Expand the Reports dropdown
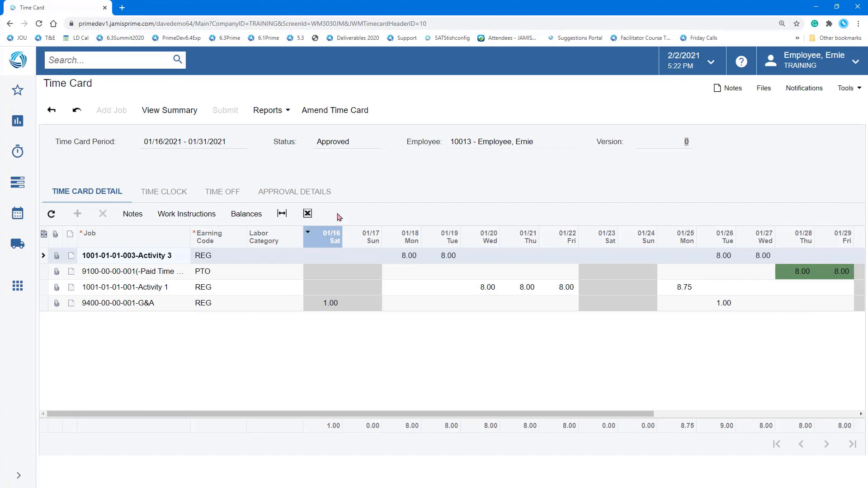868x488 pixels. coord(270,110)
